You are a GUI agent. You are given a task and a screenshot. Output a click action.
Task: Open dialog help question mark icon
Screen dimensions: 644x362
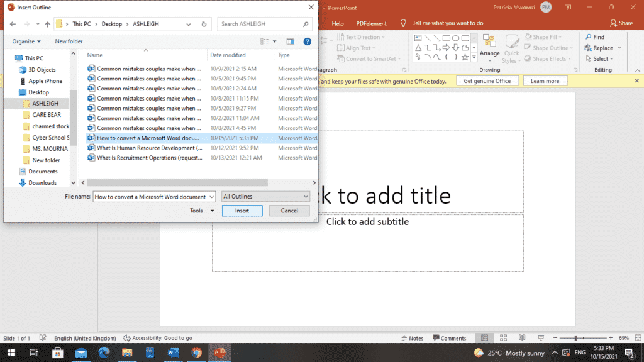pyautogui.click(x=307, y=41)
